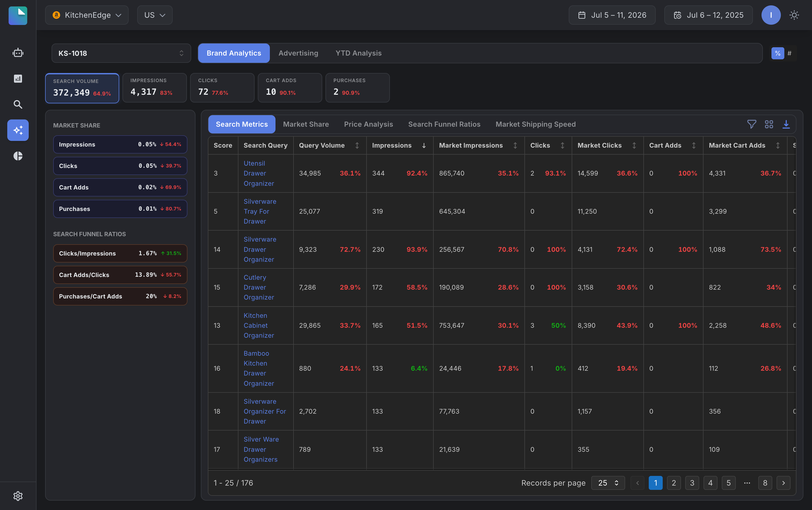Select the Clicks 72 metric card

(222, 88)
